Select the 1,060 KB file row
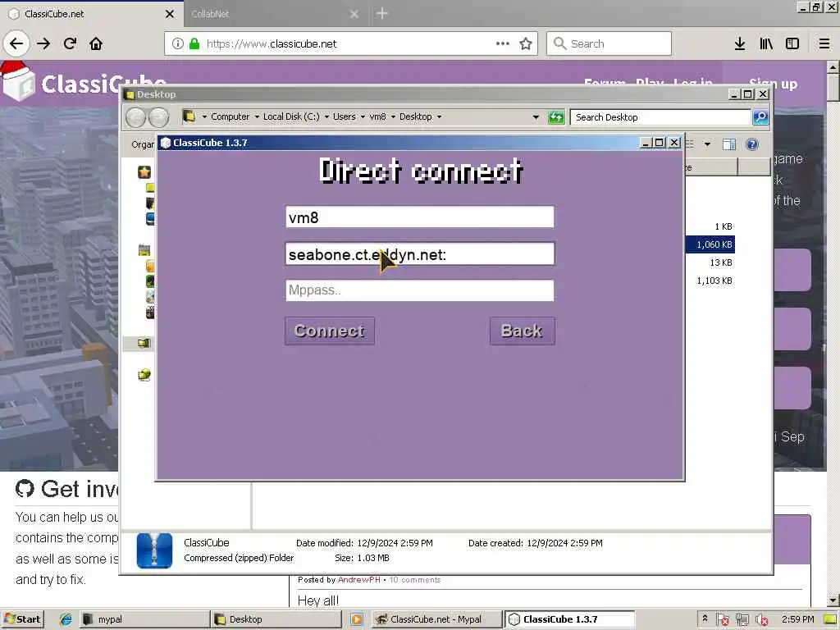 [710, 244]
